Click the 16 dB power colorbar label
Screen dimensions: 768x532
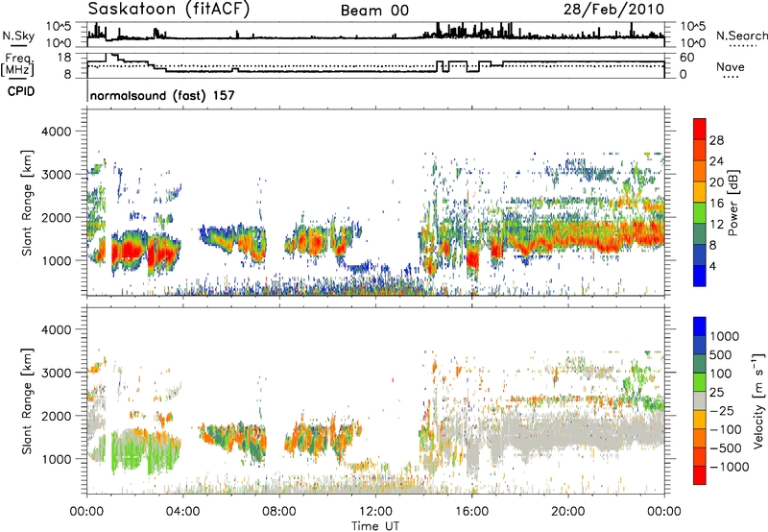coord(716,204)
